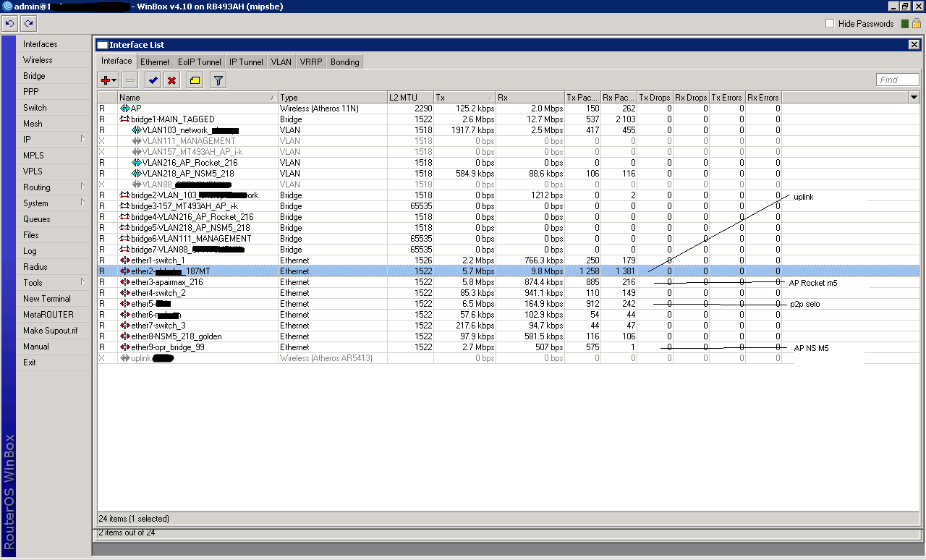926x560 pixels.
Task: Enable interface with blue checkmark icon
Action: click(x=153, y=80)
